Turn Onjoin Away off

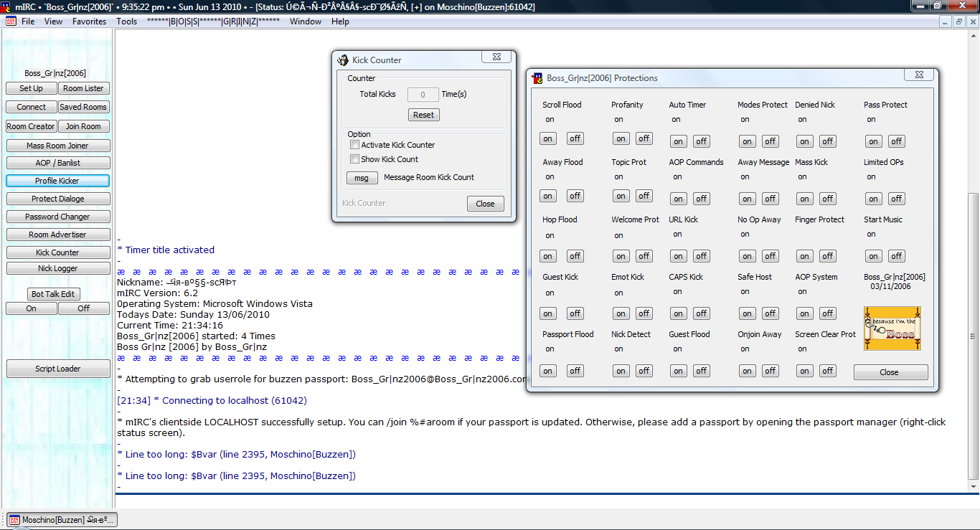point(771,371)
